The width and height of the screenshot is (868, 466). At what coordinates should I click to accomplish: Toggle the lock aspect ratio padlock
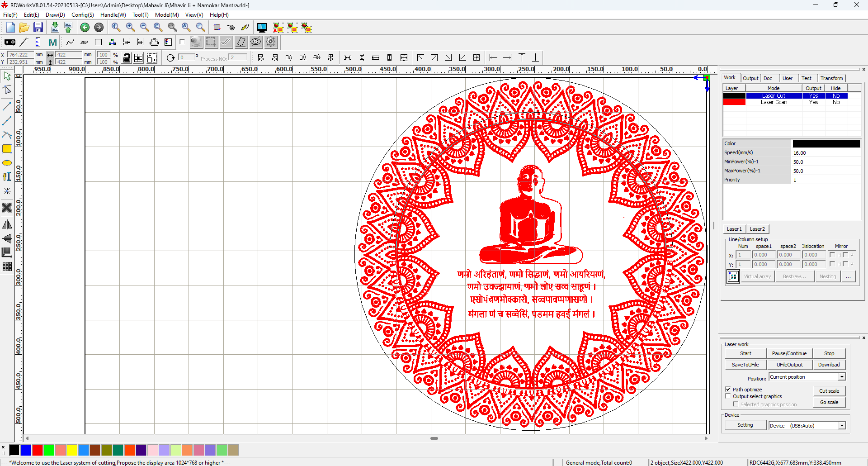(x=127, y=58)
